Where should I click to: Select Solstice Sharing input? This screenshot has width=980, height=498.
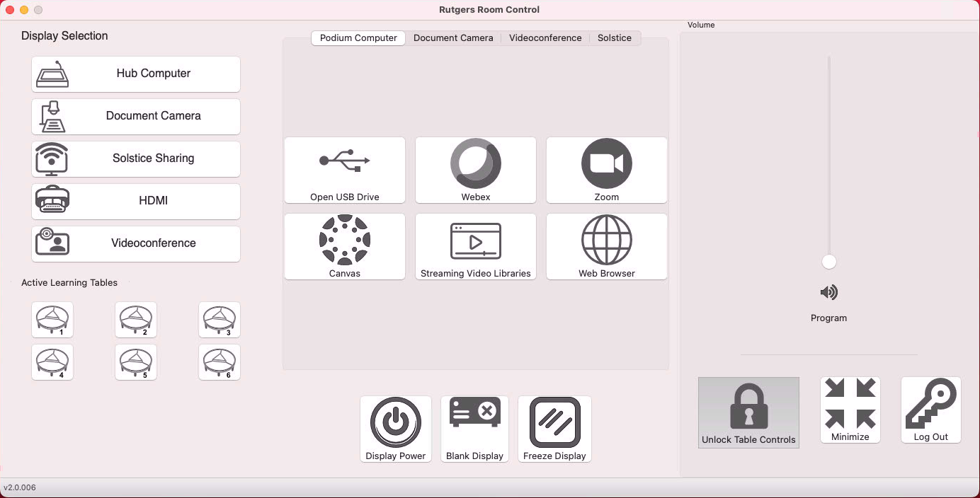135,158
